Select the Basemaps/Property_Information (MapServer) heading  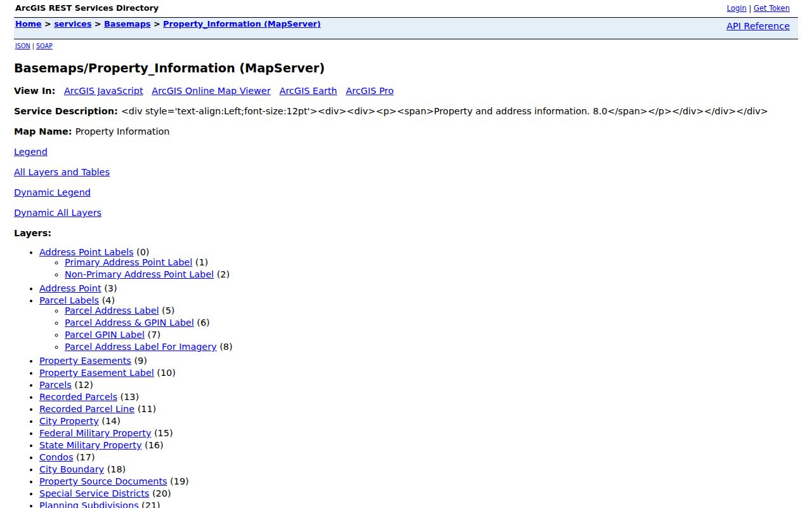(169, 68)
